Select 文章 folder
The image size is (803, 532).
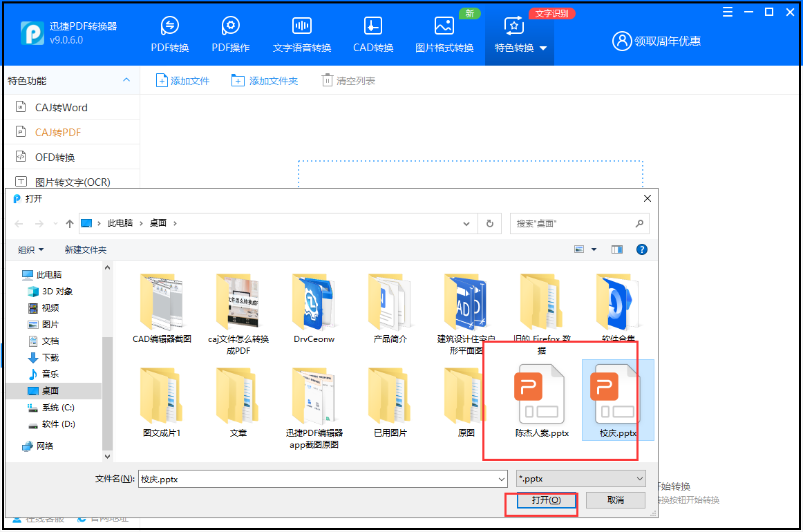[x=238, y=403]
